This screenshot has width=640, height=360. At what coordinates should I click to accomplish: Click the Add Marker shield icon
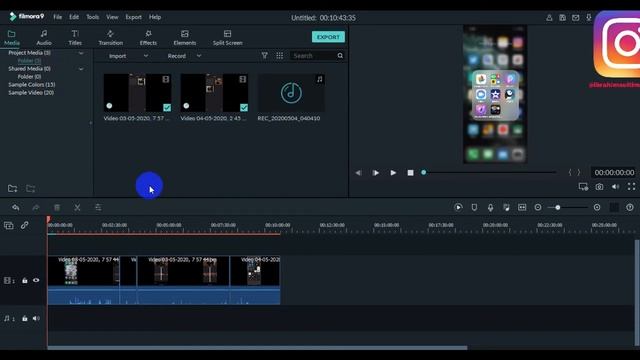tap(474, 207)
